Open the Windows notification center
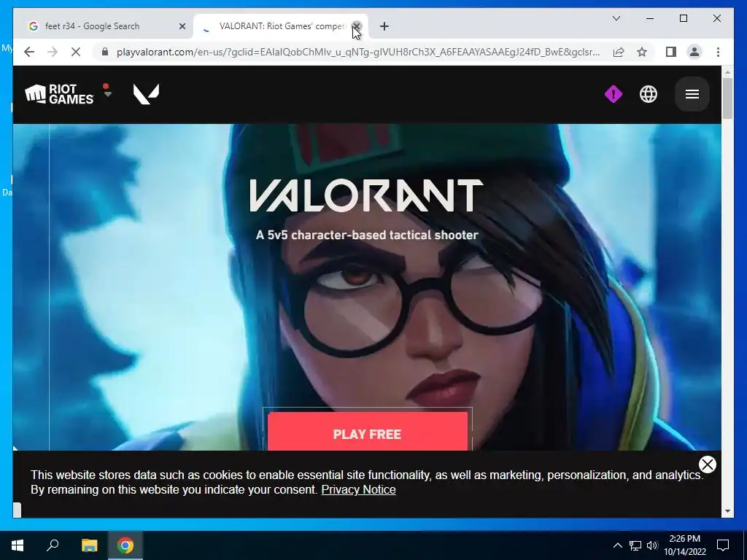Screen dimensions: 747x560 click(723, 545)
